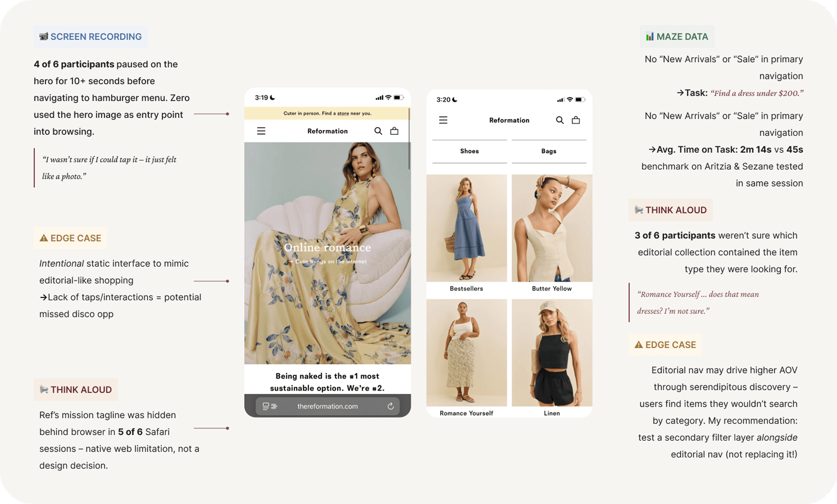Open hamburger menu on right phone
Screen dimensions: 837x504
click(443, 120)
